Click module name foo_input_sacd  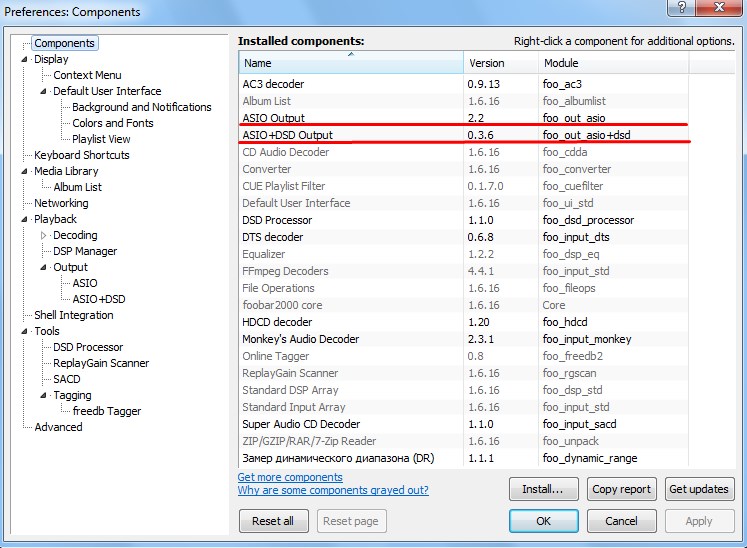tap(579, 424)
